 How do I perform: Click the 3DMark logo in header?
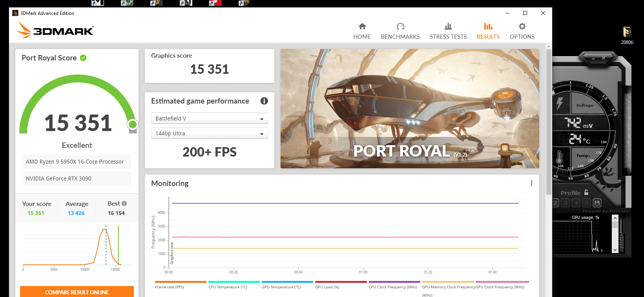pos(55,30)
